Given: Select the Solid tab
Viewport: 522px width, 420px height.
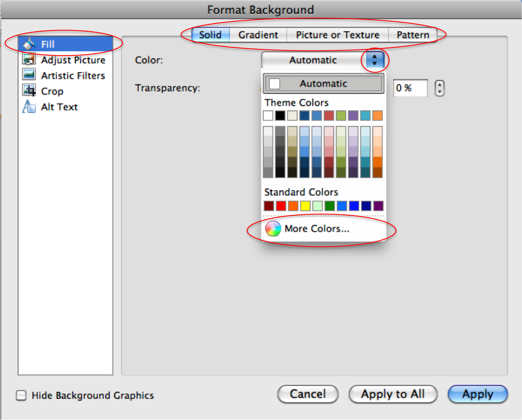Looking at the screenshot, I should pos(210,35).
